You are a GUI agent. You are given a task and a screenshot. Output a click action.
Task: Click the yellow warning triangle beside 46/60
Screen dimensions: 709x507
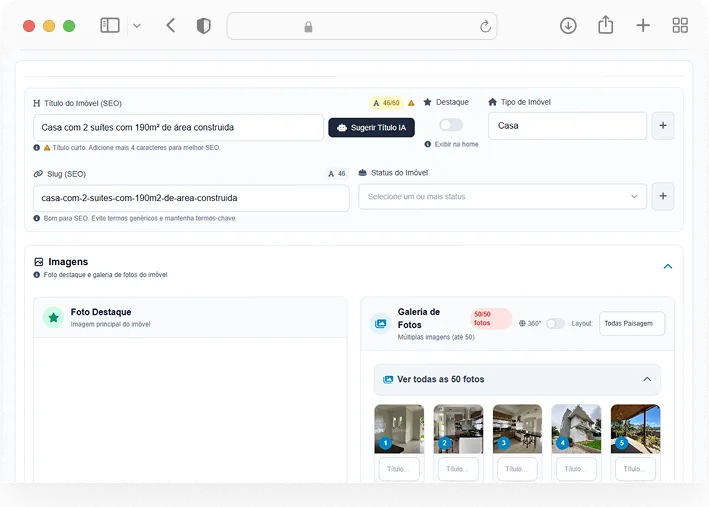pyautogui.click(x=411, y=103)
